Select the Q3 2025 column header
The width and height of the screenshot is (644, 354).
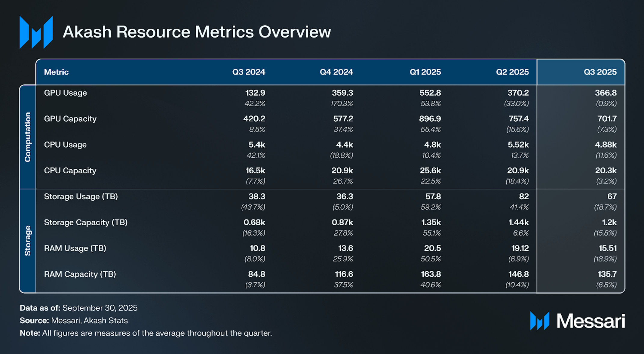pos(600,72)
